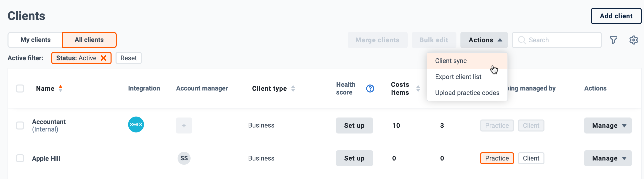The width and height of the screenshot is (644, 179).
Task: Open the SS account manager avatar
Action: (184, 158)
